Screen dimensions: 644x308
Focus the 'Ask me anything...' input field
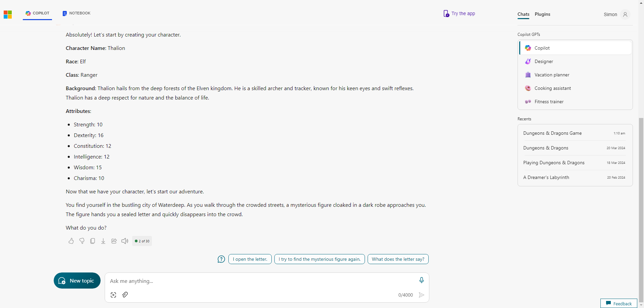[x=262, y=281]
